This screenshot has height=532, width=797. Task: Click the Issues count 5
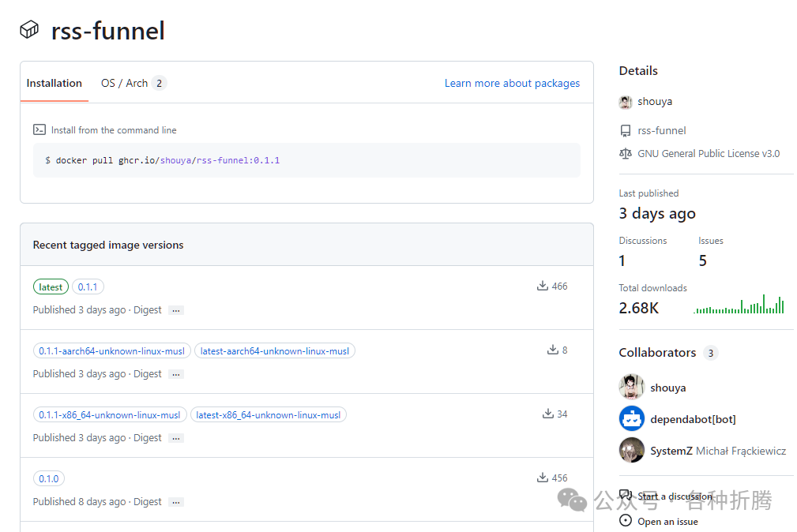[702, 260]
